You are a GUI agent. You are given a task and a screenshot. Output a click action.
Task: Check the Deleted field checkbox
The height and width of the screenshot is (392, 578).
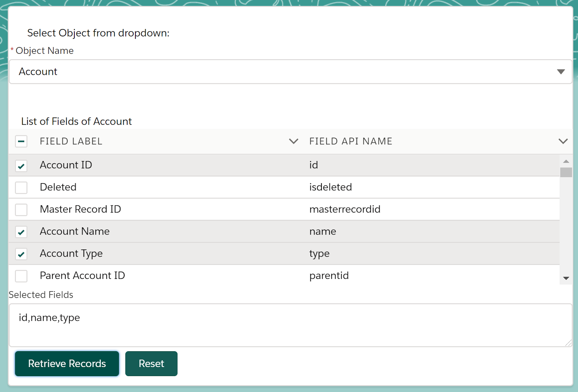[21, 188]
